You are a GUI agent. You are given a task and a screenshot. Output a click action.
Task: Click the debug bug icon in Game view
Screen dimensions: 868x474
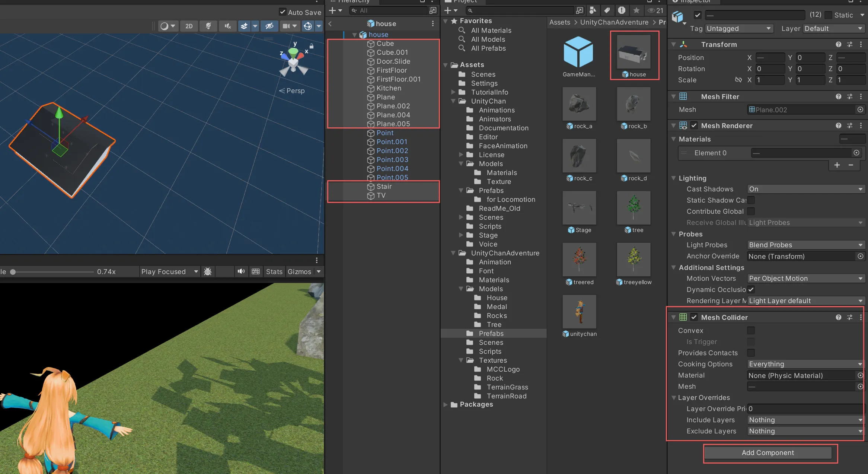(x=208, y=271)
